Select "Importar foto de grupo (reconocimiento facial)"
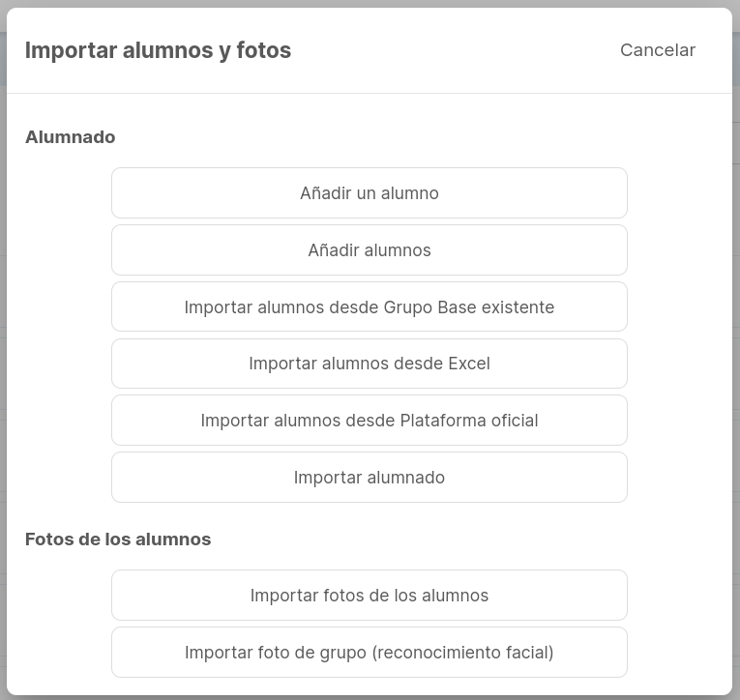 (370, 653)
